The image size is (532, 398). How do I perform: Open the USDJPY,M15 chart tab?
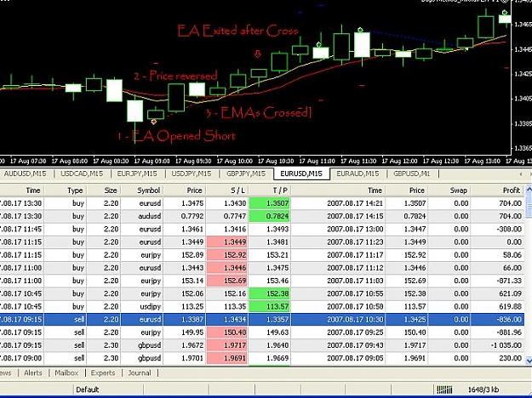pyautogui.click(x=191, y=174)
